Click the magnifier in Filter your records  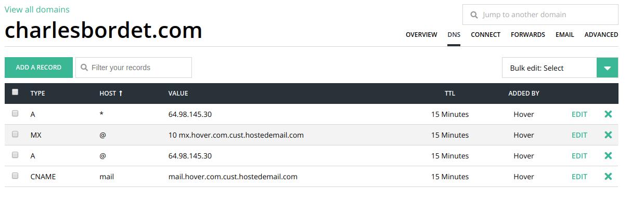[84, 68]
